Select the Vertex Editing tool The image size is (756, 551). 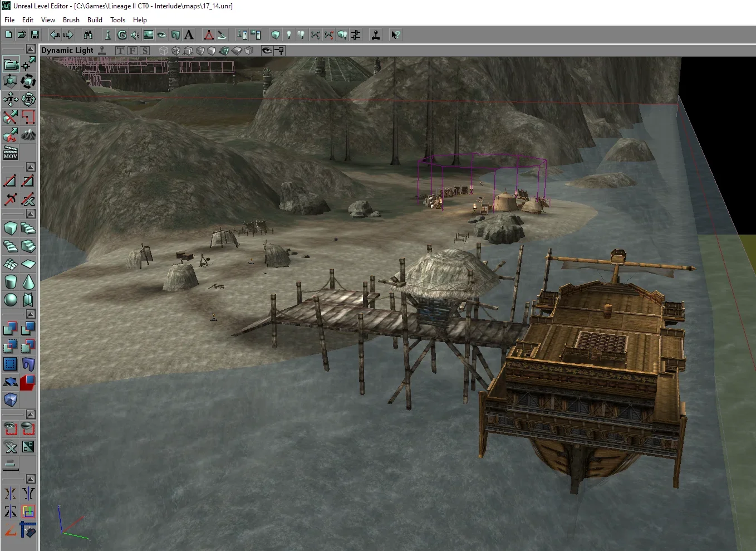(x=28, y=64)
